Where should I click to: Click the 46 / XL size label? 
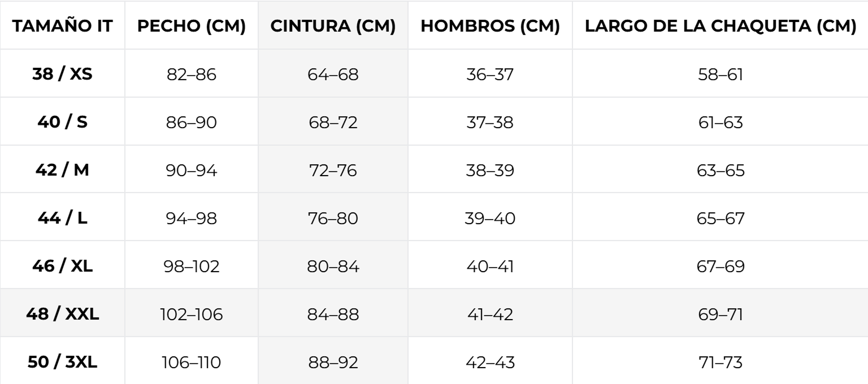(63, 266)
